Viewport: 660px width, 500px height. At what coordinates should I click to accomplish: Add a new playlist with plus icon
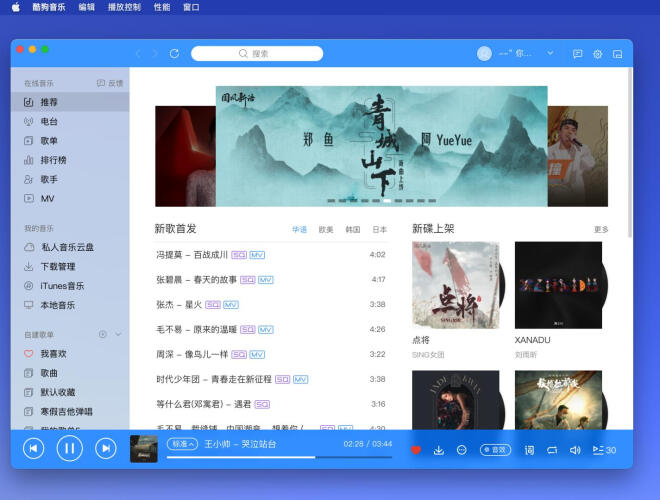point(102,335)
